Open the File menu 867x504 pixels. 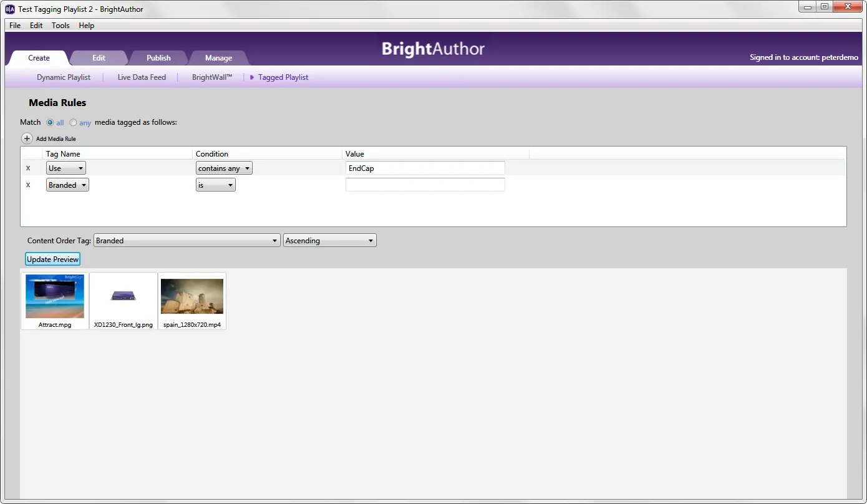click(x=15, y=26)
